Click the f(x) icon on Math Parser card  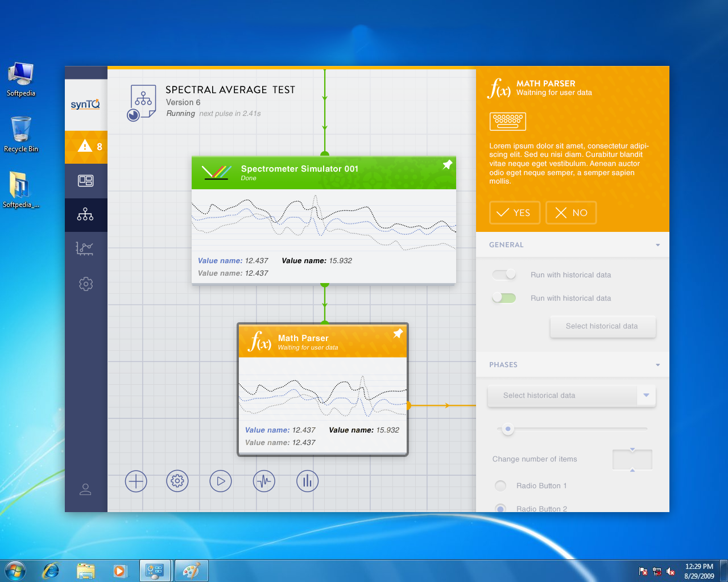(260, 341)
